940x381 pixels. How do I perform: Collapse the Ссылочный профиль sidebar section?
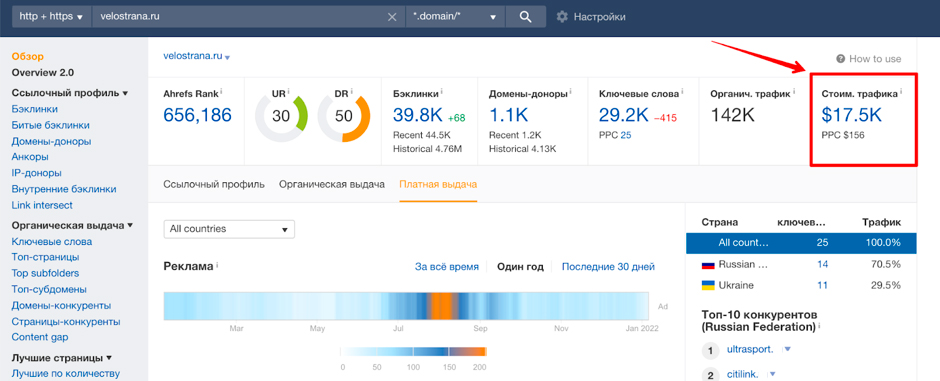pos(125,93)
